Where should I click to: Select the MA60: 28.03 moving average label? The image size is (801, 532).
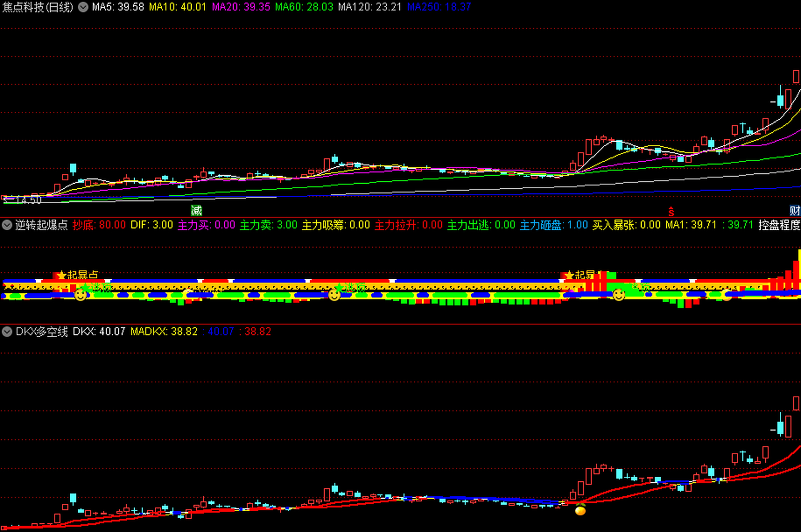tap(304, 7)
